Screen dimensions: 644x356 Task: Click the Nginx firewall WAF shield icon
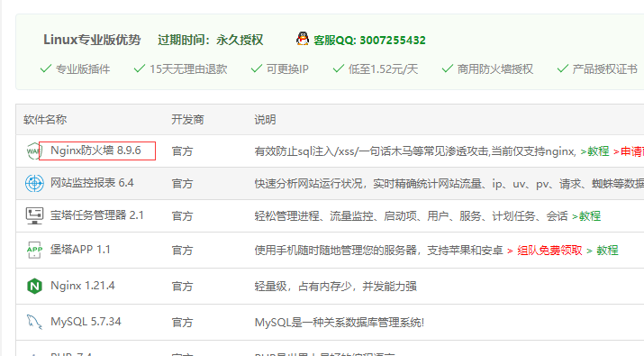(33, 151)
